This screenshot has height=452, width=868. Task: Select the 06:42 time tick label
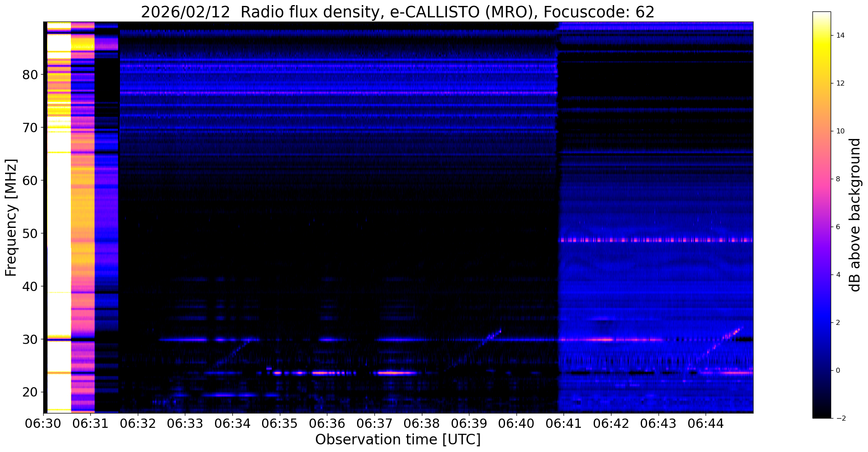(x=611, y=424)
